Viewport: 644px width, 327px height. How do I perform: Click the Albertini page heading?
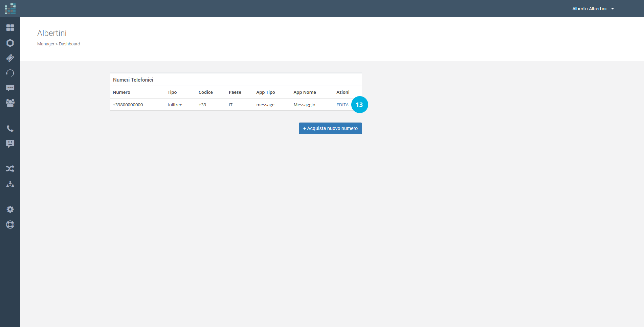click(x=52, y=33)
